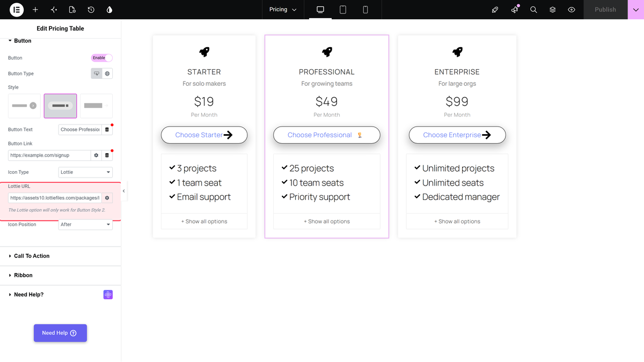
Task: Toggle the Button Enable switch
Action: click(x=102, y=57)
